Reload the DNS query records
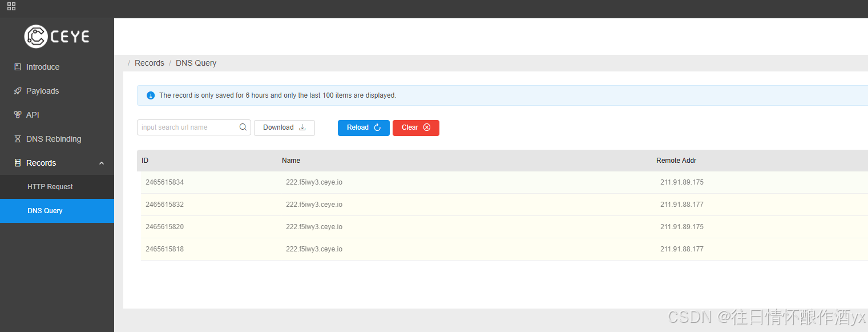The image size is (868, 332). 364,127
